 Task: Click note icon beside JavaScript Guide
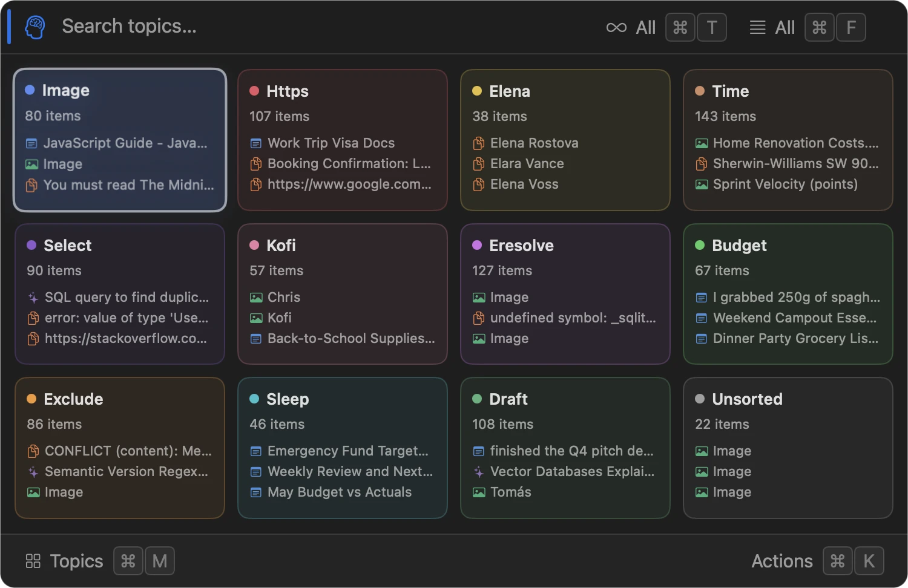click(31, 143)
